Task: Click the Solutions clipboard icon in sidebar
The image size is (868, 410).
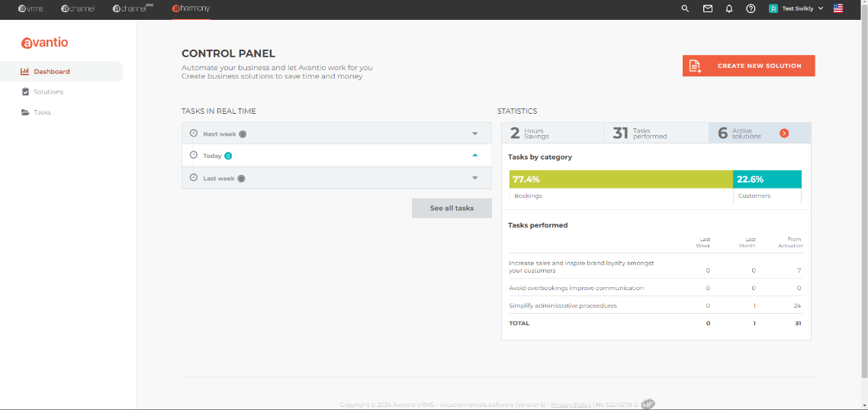Action: 25,92
